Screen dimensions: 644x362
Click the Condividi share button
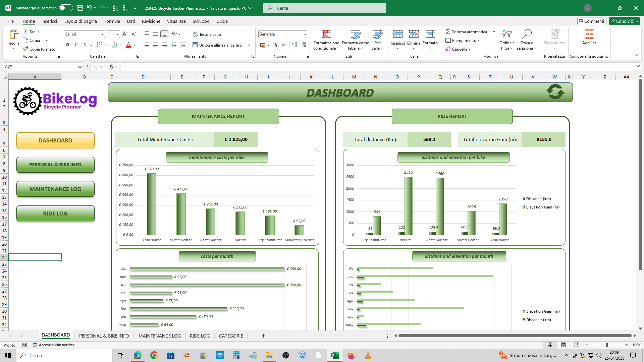625,21
